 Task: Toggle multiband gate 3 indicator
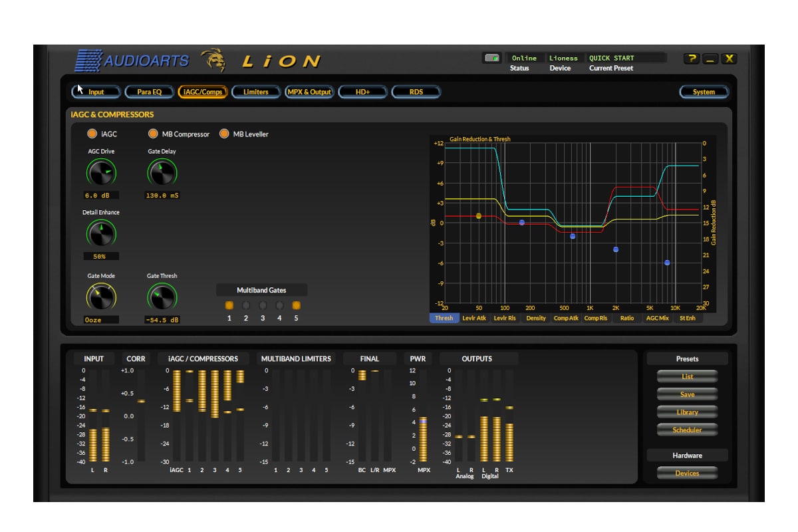point(263,306)
